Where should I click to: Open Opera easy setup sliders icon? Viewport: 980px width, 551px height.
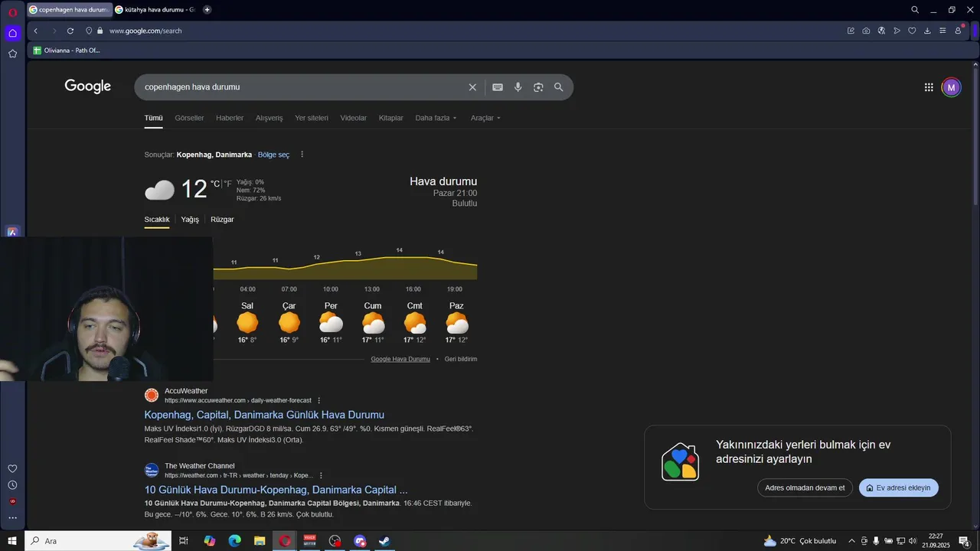coord(942,31)
